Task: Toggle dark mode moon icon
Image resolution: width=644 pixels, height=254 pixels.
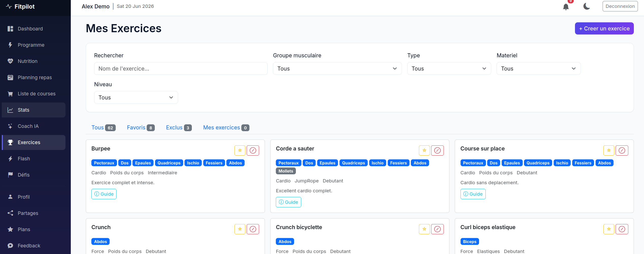Action: pos(586,6)
